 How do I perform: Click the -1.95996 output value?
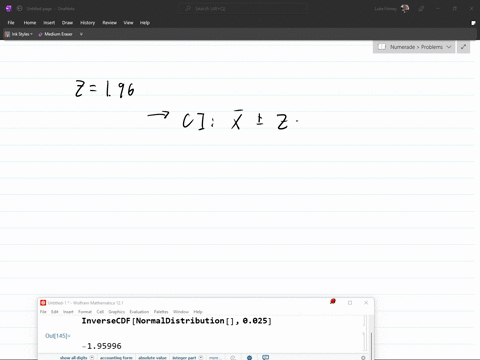tap(102, 346)
